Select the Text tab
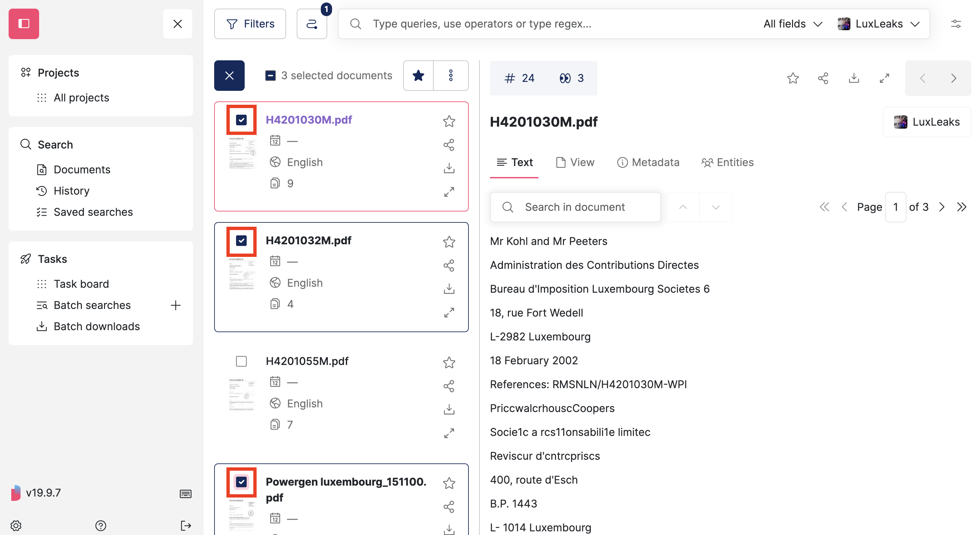 (514, 162)
